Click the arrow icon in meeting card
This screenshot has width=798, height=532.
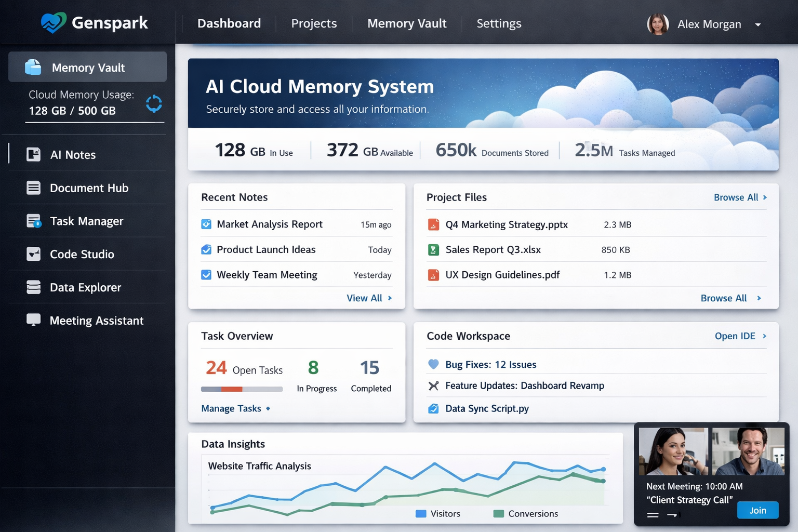click(x=673, y=515)
